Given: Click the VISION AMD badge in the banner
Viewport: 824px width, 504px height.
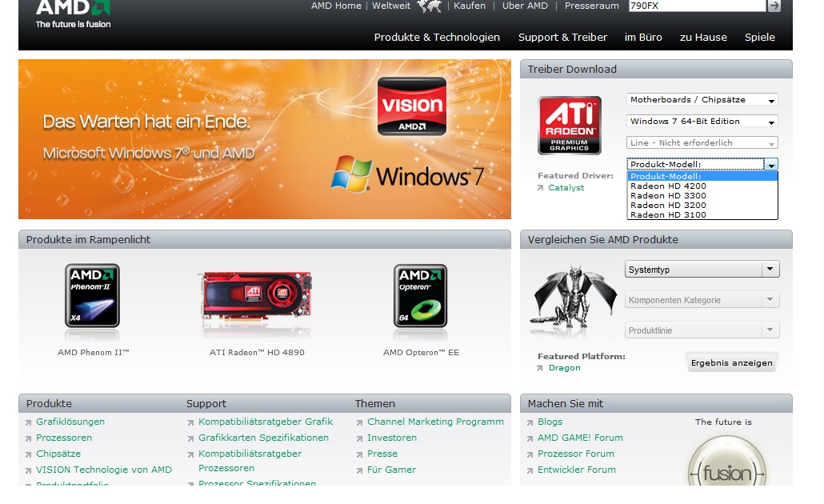Looking at the screenshot, I should [412, 106].
